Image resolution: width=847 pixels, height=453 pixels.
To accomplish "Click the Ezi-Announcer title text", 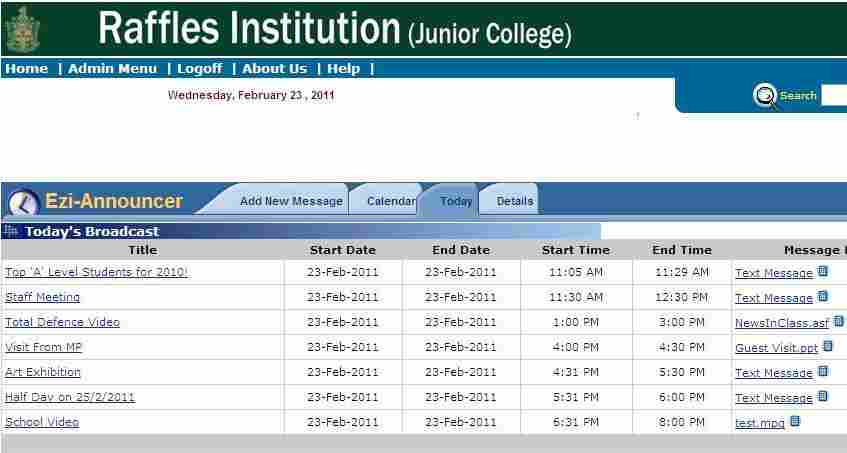I will coord(114,201).
